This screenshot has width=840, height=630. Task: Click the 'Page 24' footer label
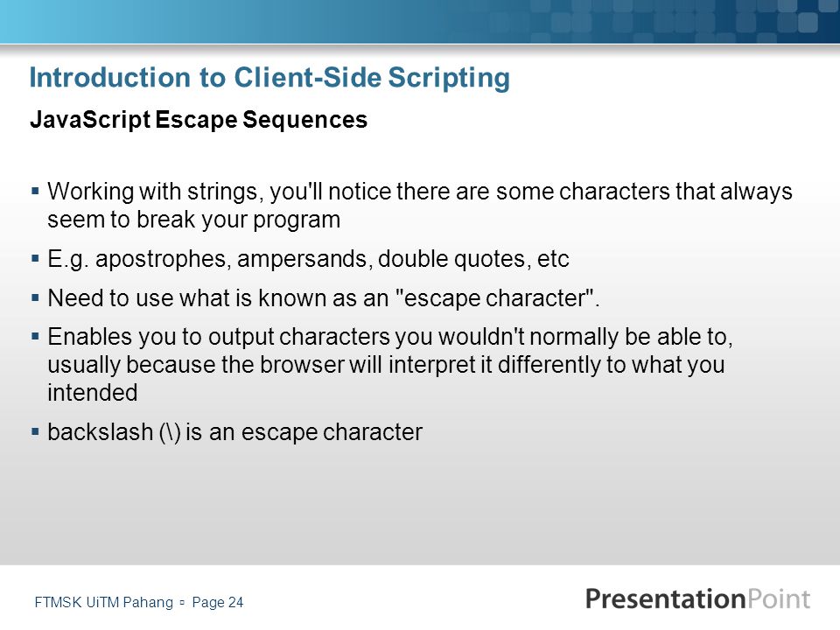(218, 603)
